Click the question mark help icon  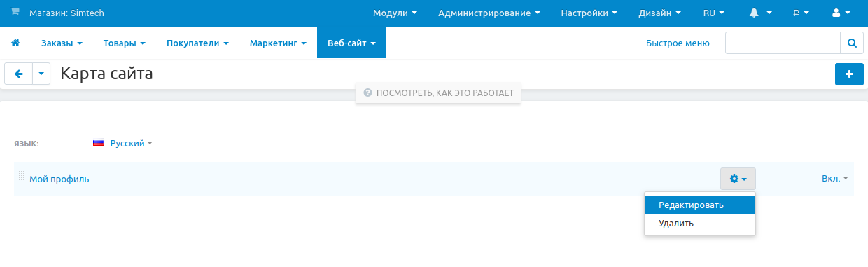367,93
